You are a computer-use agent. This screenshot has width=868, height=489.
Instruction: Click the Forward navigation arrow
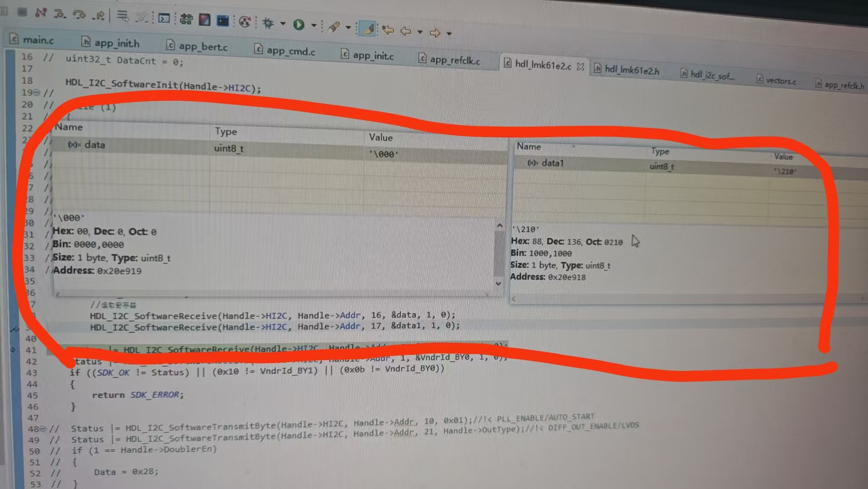[x=435, y=33]
